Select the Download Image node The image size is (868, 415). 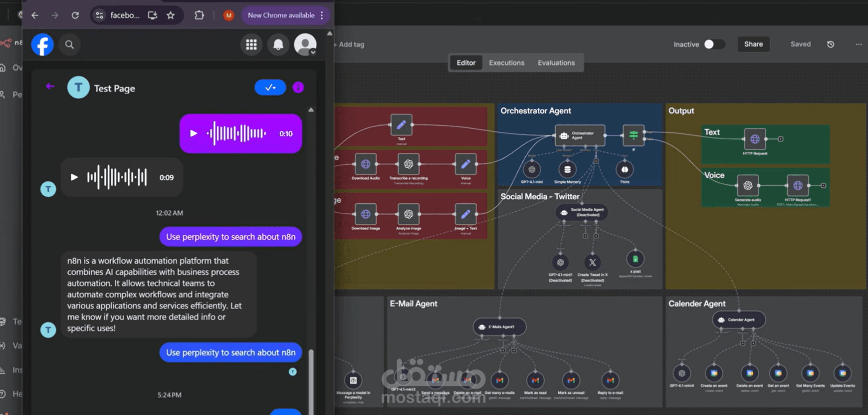point(366,214)
